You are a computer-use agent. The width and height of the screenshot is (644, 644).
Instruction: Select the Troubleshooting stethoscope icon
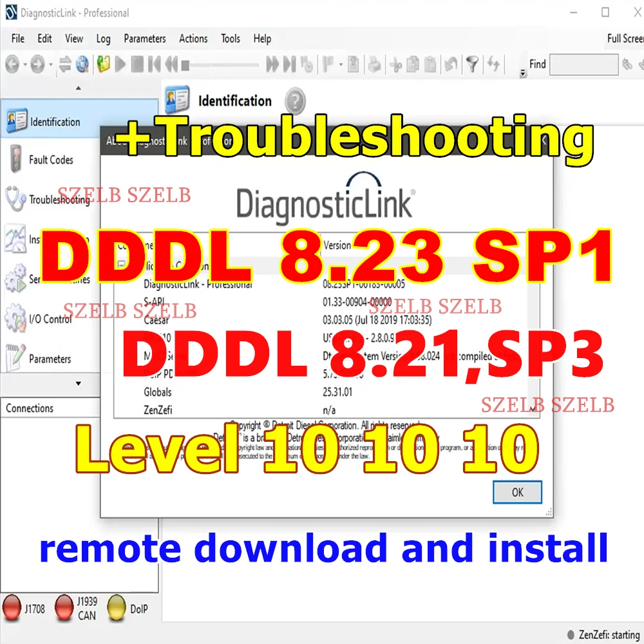(x=14, y=198)
